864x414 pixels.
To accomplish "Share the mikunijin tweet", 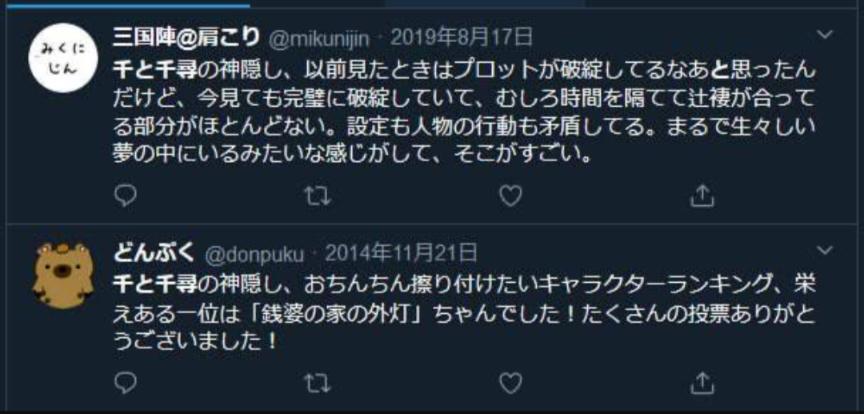I will coord(703,195).
